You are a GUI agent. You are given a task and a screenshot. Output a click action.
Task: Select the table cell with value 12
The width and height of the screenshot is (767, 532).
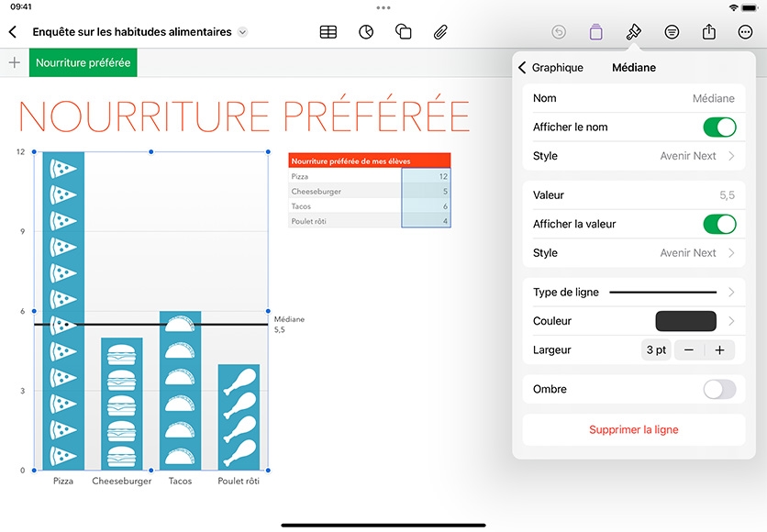426,176
